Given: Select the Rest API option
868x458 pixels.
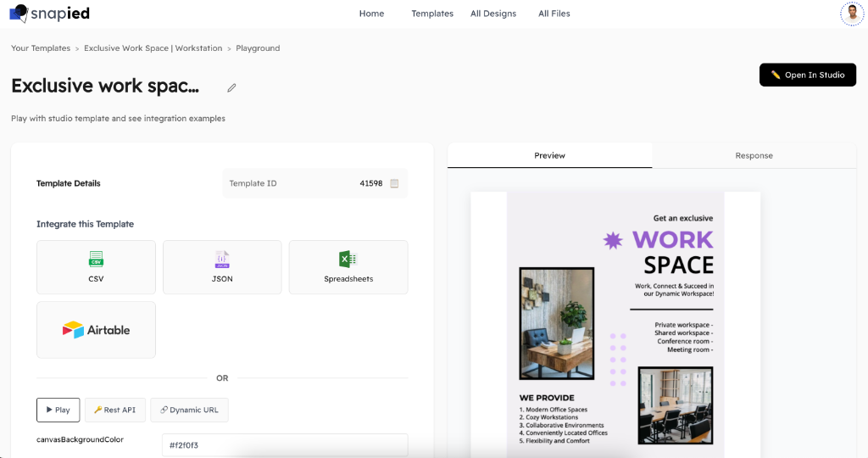Looking at the screenshot, I should [115, 410].
